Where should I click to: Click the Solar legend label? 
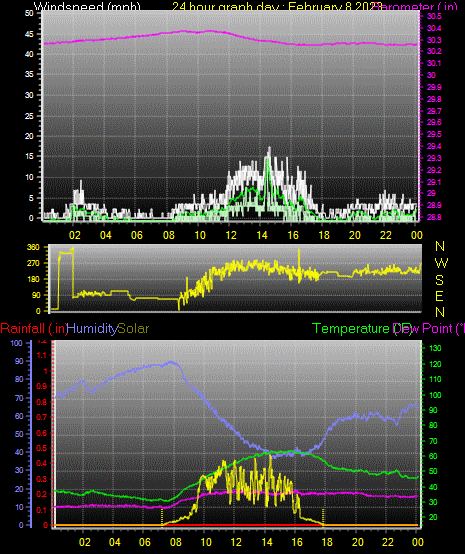[133, 329]
